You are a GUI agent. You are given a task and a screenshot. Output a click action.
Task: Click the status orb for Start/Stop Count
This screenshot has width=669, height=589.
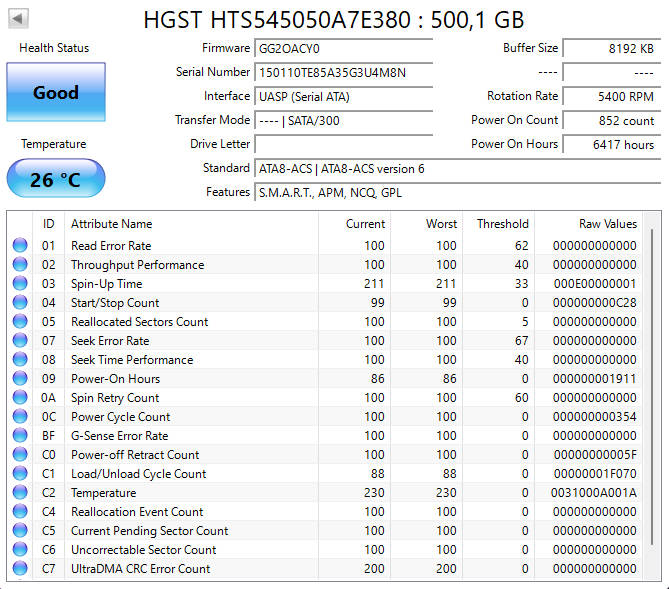(20, 303)
